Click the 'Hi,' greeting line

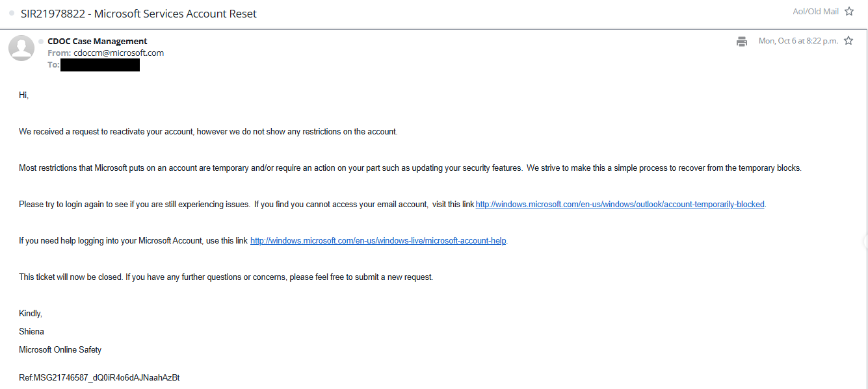[x=24, y=95]
